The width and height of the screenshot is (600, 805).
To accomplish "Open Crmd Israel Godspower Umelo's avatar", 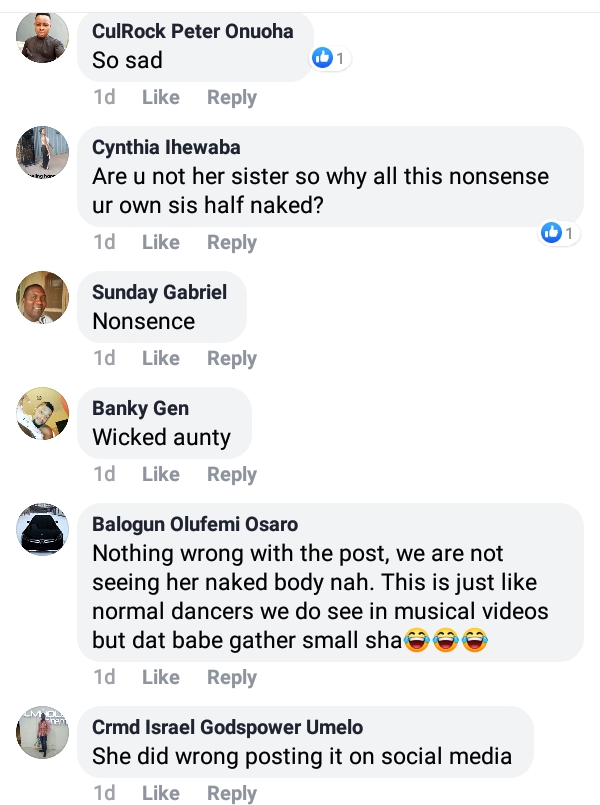I will click(43, 732).
